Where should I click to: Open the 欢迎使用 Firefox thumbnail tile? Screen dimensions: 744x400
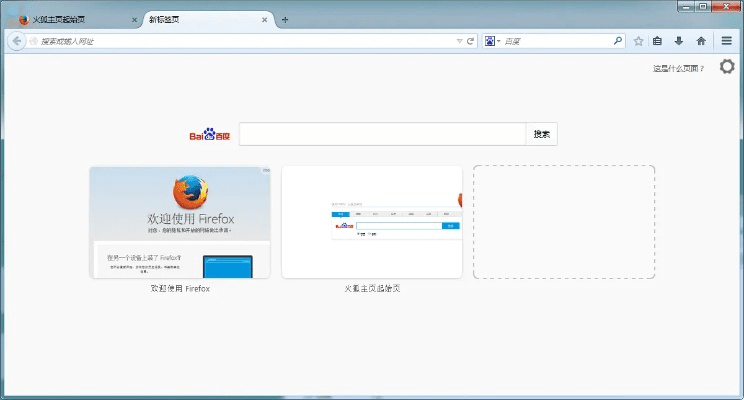click(180, 222)
